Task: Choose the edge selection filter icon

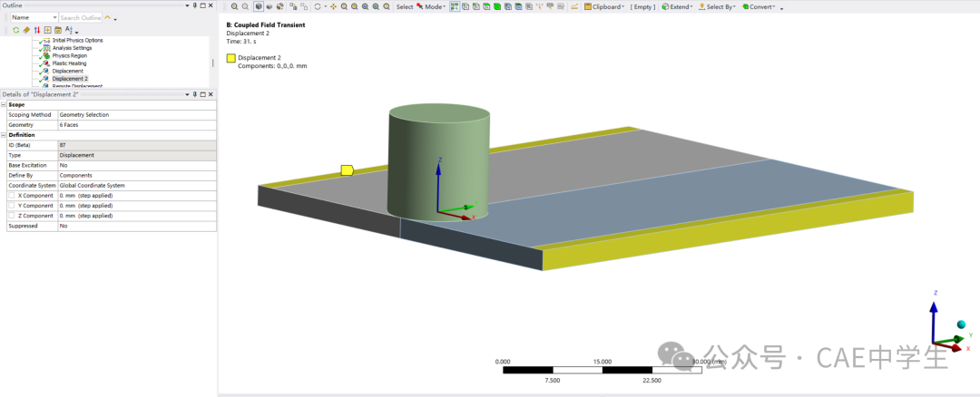Action: coord(475,7)
